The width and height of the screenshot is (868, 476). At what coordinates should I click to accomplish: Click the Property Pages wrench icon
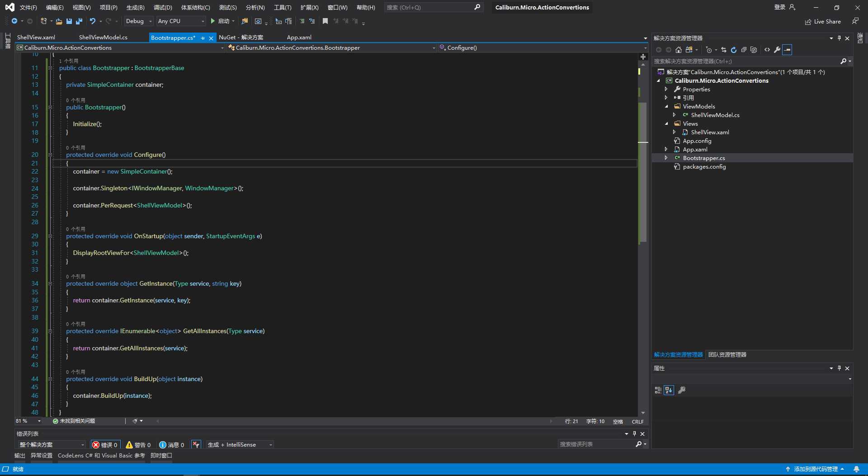(682, 390)
